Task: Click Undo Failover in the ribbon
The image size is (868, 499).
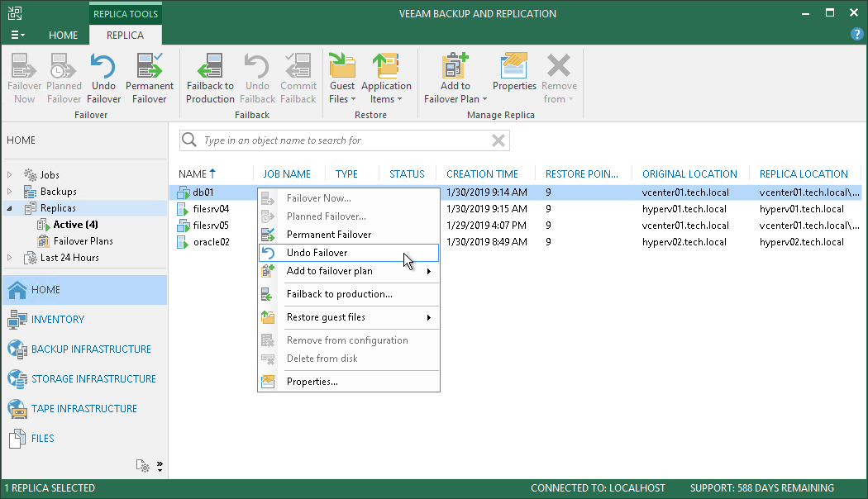Action: [103, 78]
